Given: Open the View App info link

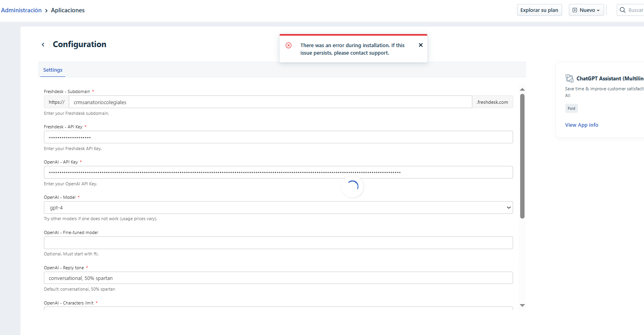Looking at the screenshot, I should 581,125.
